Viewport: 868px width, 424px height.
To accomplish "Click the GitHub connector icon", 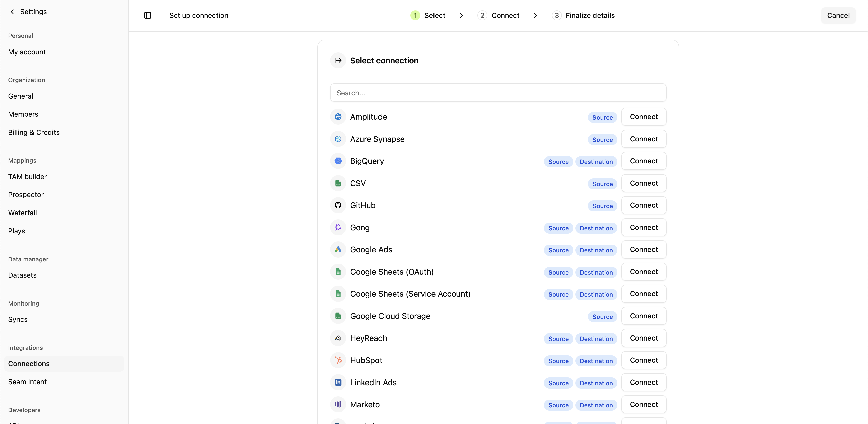I will click(x=338, y=205).
